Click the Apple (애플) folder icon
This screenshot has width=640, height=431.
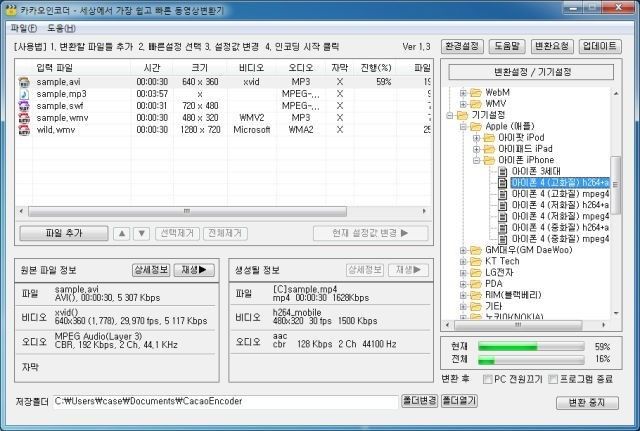476,126
